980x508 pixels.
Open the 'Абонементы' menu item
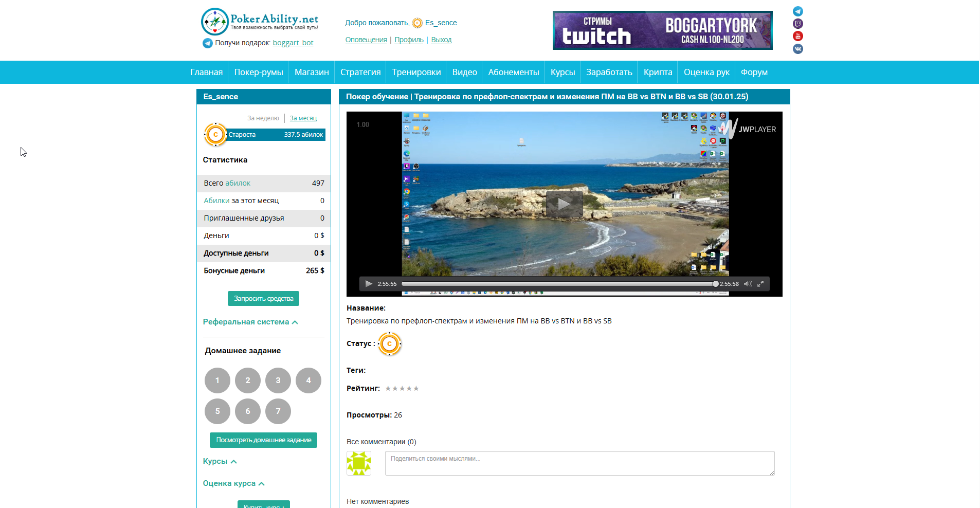tap(514, 72)
